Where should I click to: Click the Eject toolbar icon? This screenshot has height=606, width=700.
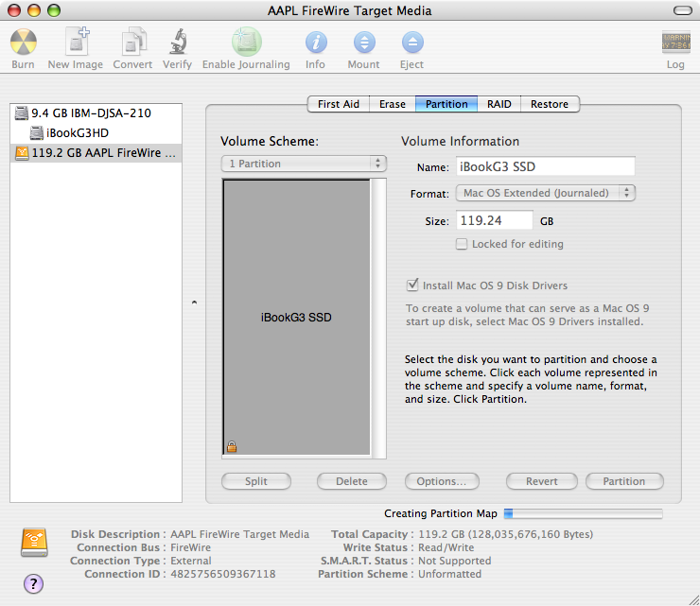412,43
